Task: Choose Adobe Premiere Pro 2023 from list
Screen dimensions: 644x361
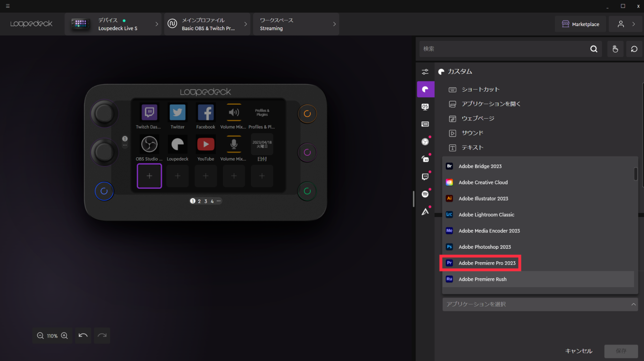Action: (x=538, y=263)
